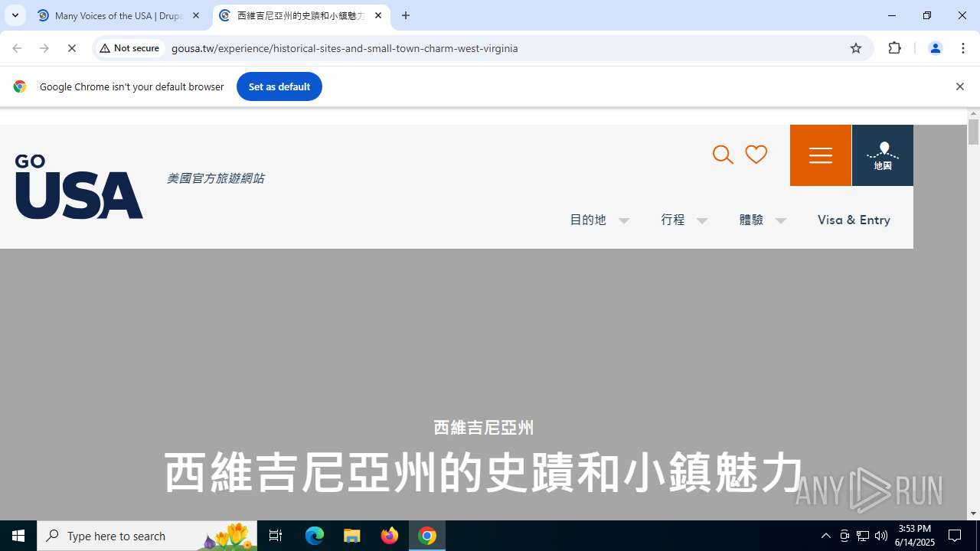Open the Chrome profile icon
This screenshot has height=551, width=980.
pyautogui.click(x=935, y=48)
